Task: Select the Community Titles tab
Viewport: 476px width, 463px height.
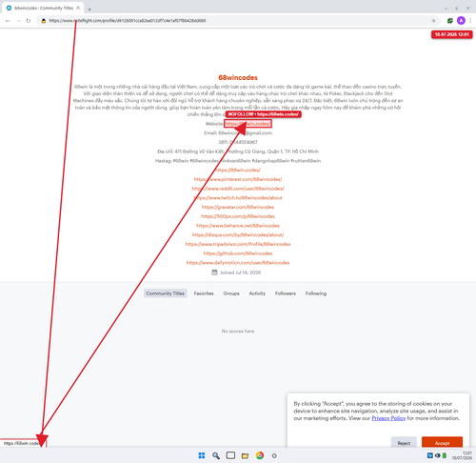Action: pos(165,293)
